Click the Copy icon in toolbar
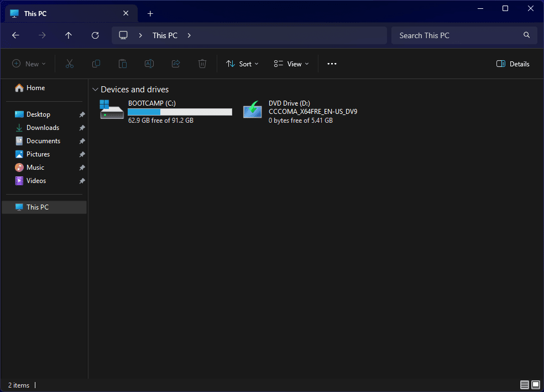 96,64
